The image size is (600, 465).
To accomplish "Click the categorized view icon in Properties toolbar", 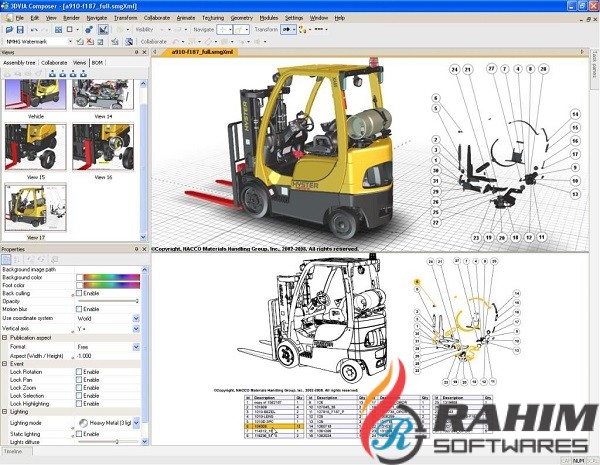I will pyautogui.click(x=6, y=259).
